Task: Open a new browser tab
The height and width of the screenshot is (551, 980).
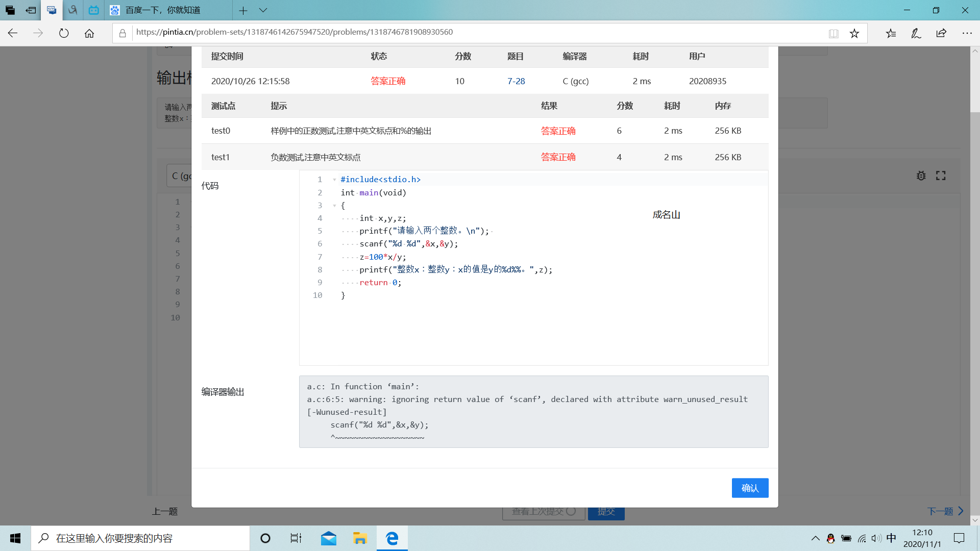Action: coord(243,10)
